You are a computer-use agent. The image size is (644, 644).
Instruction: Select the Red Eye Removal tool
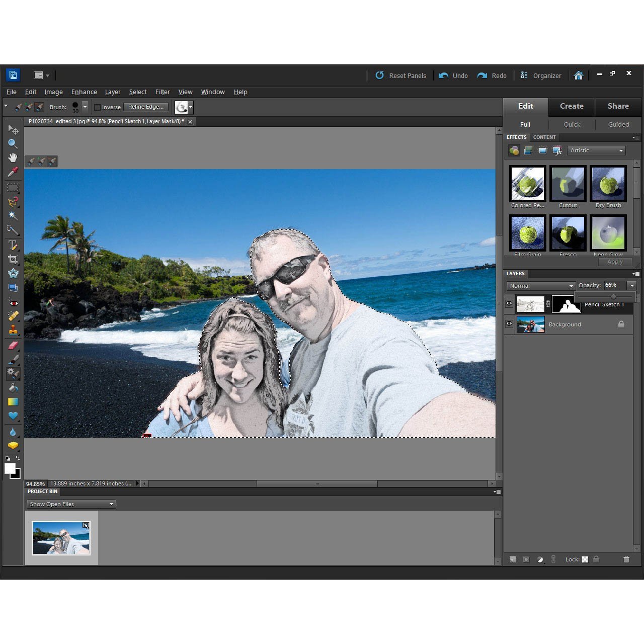click(x=13, y=303)
